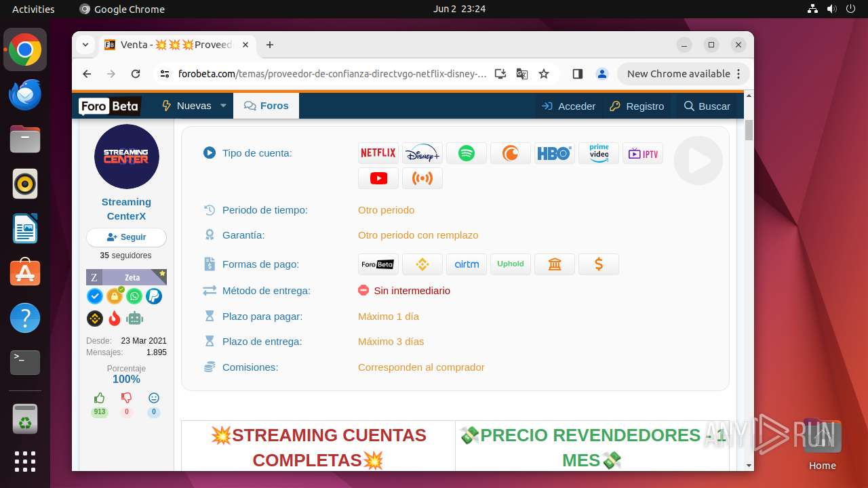Select the Prime Video account icon
Image resolution: width=868 pixels, height=488 pixels.
click(x=598, y=153)
